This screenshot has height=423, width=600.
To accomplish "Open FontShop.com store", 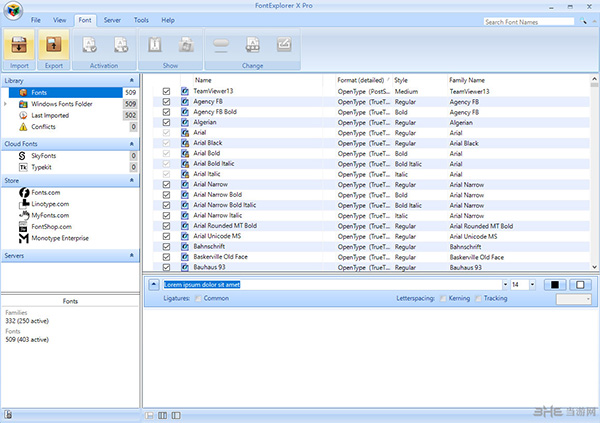I will 51,227.
